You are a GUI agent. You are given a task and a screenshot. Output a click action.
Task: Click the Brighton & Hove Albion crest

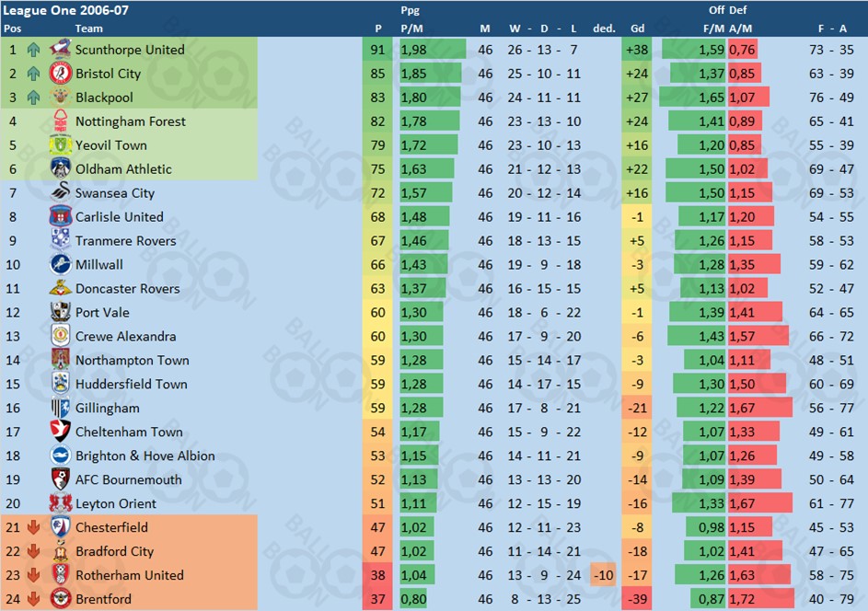point(61,455)
